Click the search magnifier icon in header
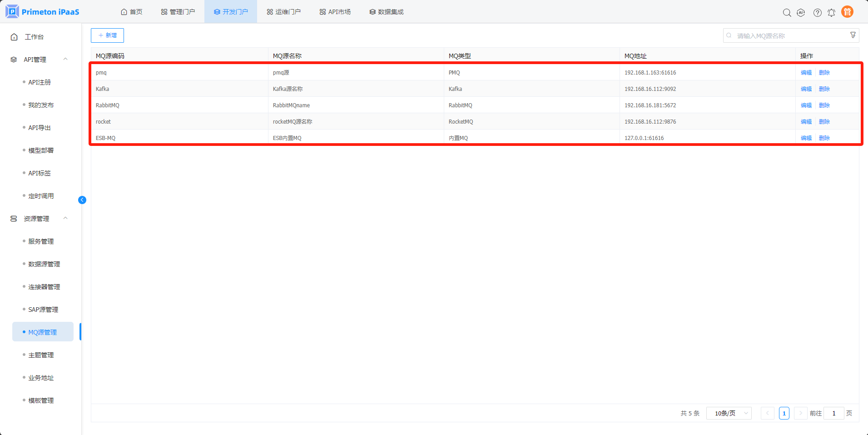The width and height of the screenshot is (868, 435). pyautogui.click(x=787, y=13)
